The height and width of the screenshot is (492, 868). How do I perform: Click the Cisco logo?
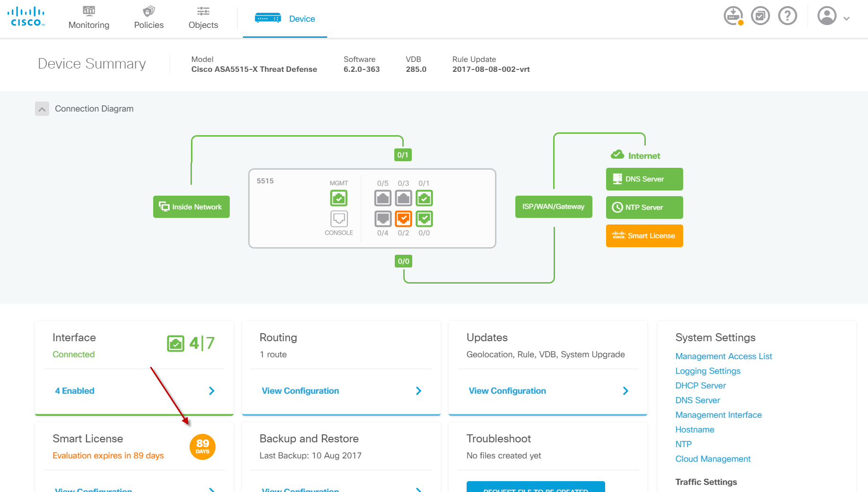[x=26, y=17]
